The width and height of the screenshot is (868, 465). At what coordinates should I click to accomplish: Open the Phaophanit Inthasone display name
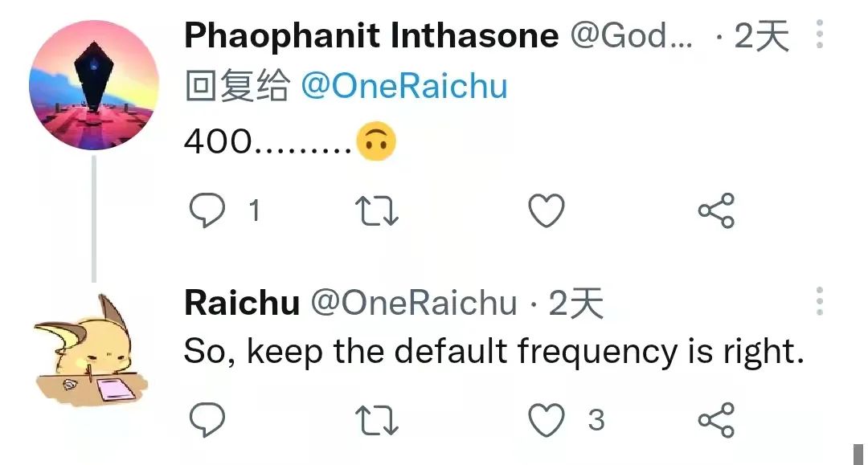click(x=371, y=35)
